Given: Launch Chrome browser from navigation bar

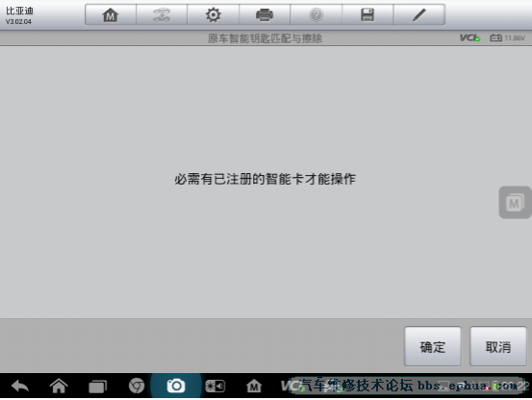Looking at the screenshot, I should pyautogui.click(x=137, y=386).
